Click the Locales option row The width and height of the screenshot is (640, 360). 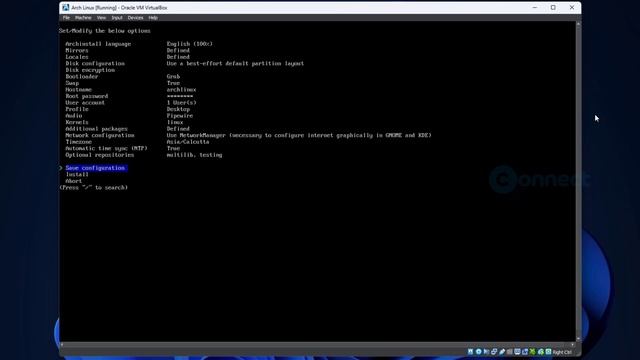coord(127,57)
